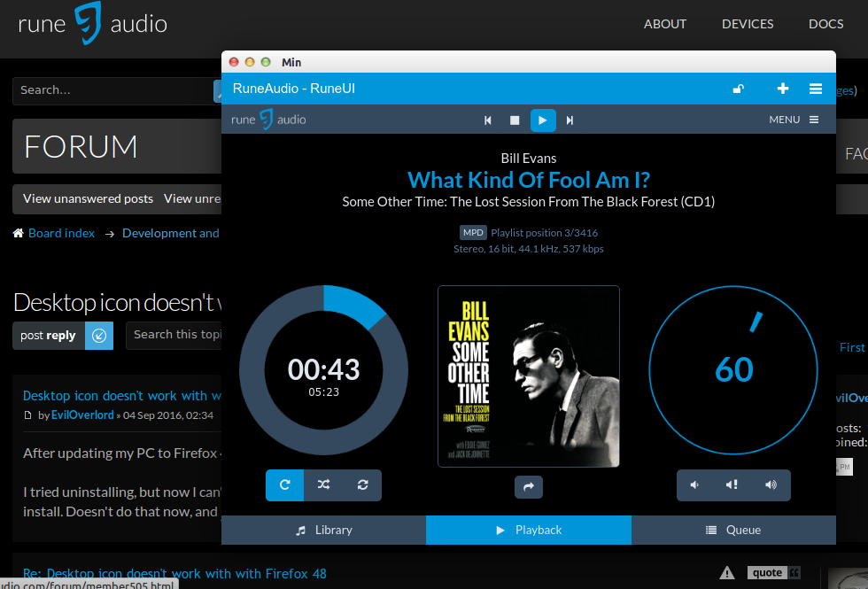Click the list icon in Queue tab
868x589 pixels.
(711, 531)
